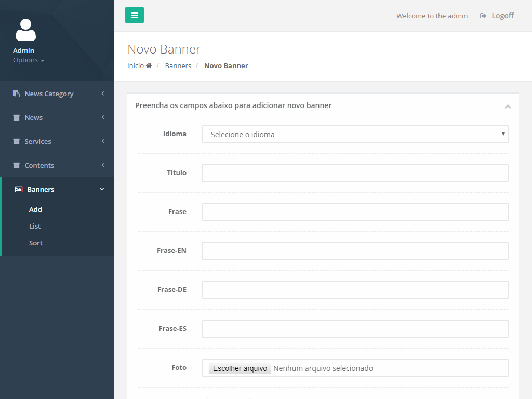Click the Foto field label

point(179,367)
